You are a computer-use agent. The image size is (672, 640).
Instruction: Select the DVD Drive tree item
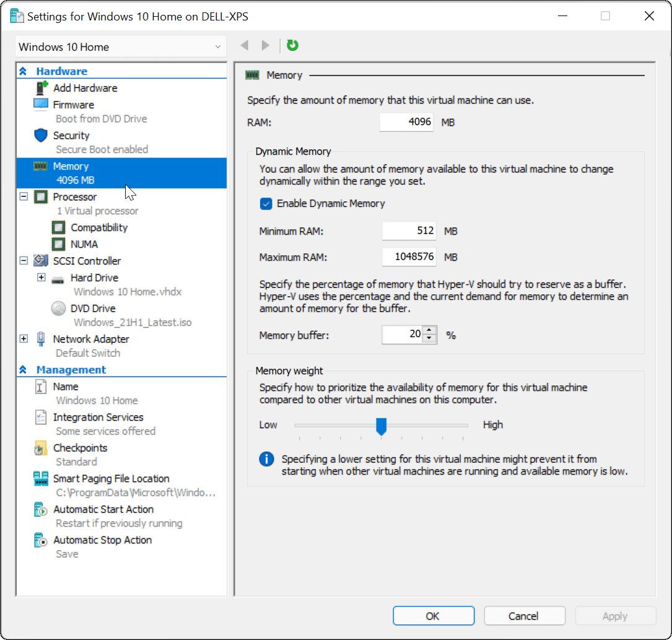click(93, 308)
